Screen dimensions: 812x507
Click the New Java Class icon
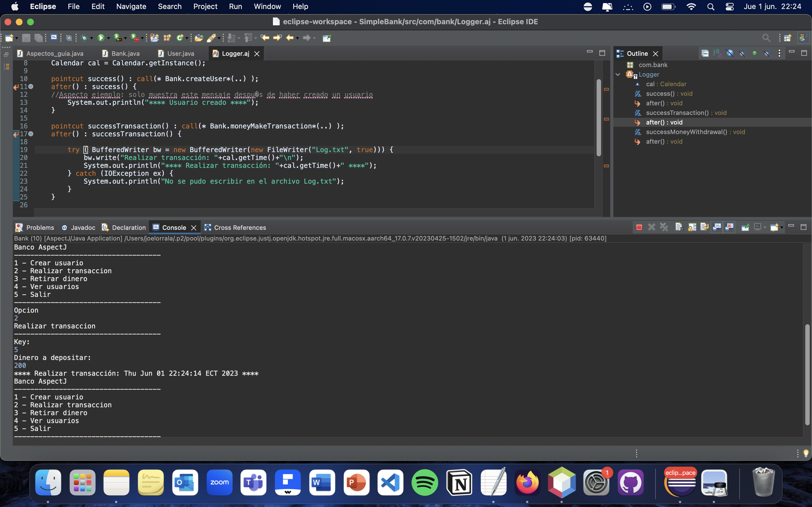[x=180, y=38]
